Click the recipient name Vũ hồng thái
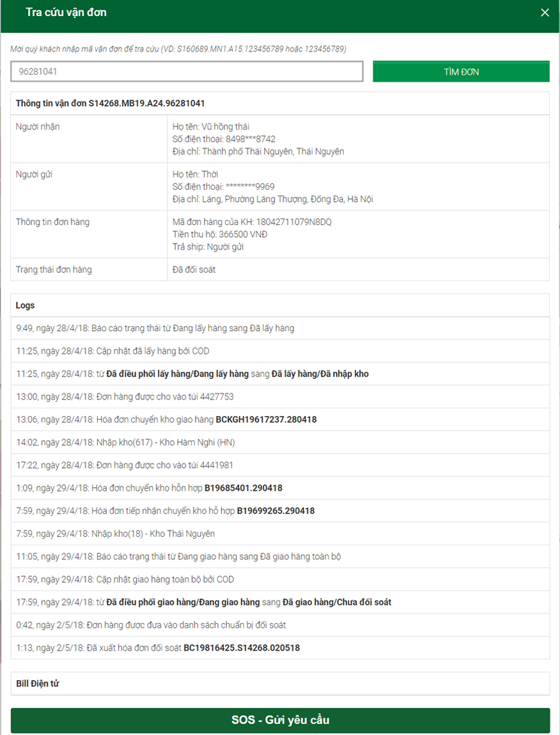The height and width of the screenshot is (735, 560). tap(225, 127)
